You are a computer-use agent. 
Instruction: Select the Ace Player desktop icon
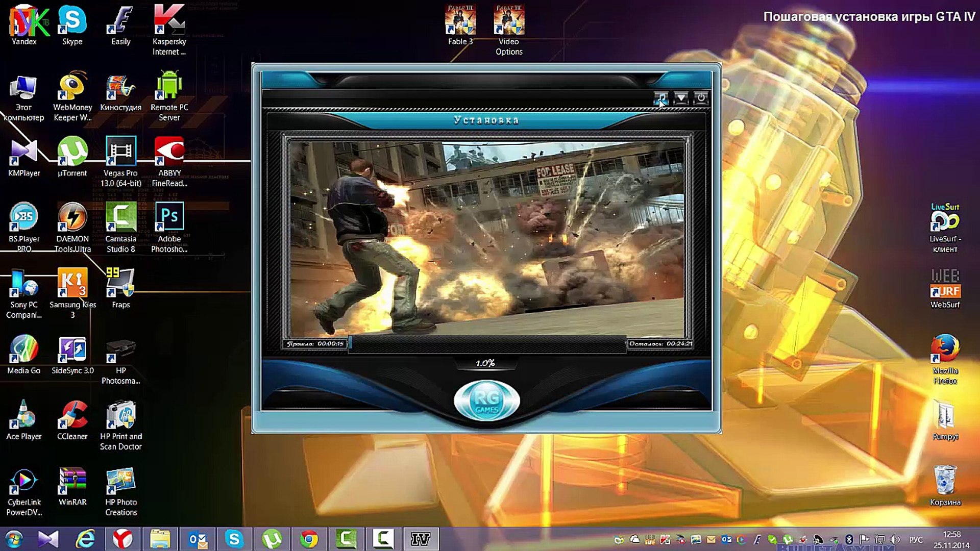(x=24, y=420)
